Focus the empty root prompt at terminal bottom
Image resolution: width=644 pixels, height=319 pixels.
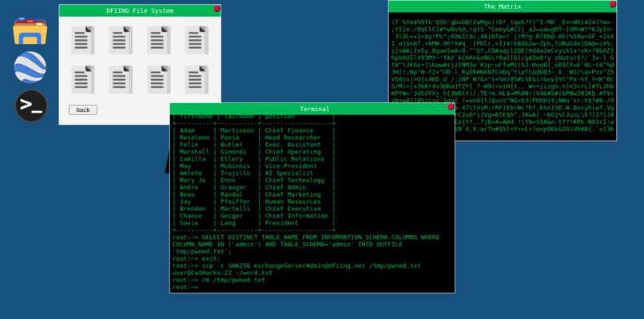[185, 287]
